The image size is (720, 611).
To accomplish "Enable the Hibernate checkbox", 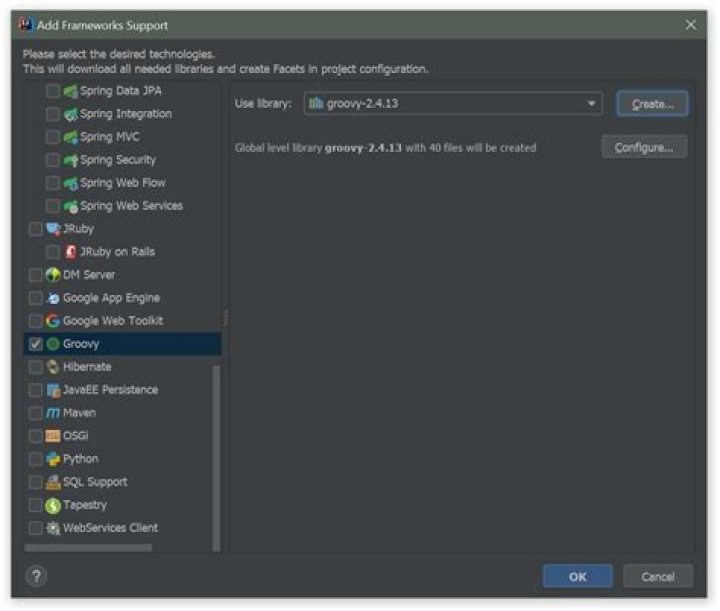I will click(35, 367).
